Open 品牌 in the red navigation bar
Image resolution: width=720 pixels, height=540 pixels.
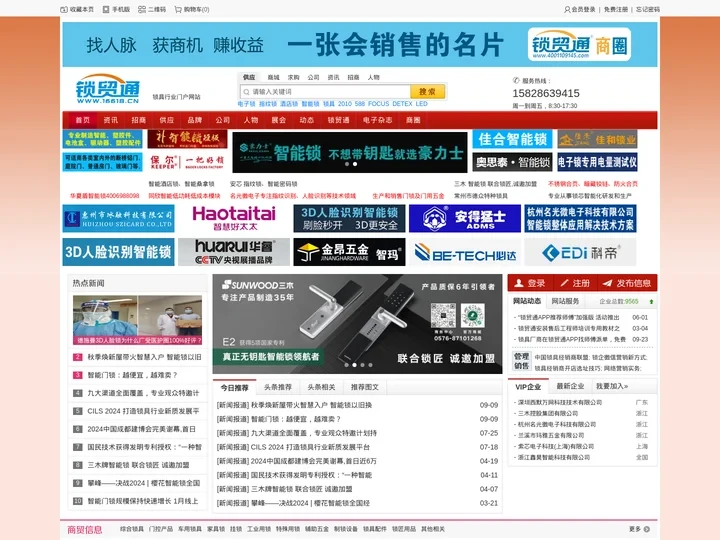coord(195,120)
